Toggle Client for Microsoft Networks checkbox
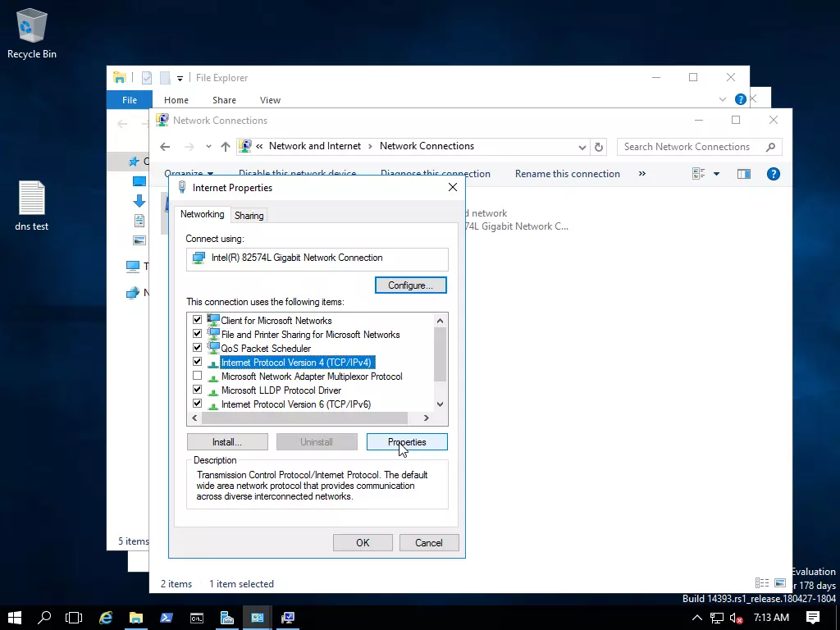Viewport: 840px width, 630px height. (x=197, y=320)
